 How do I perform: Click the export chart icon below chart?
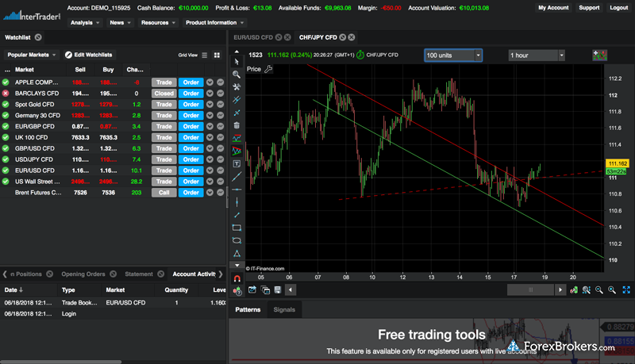pos(252,289)
